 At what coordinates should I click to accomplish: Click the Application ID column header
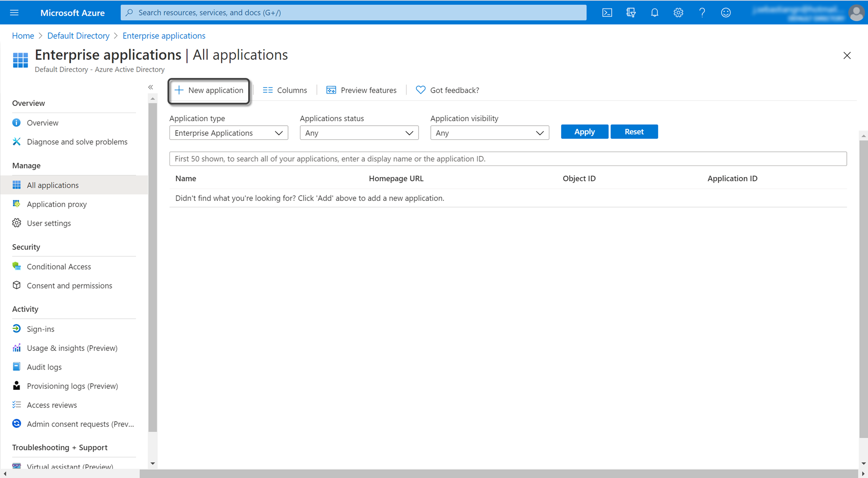click(732, 178)
